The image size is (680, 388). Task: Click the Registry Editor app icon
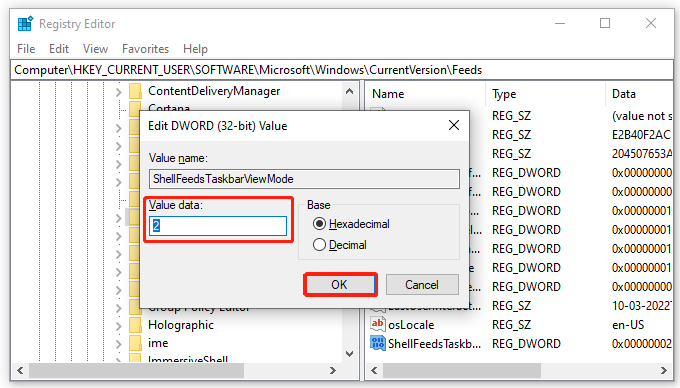[x=25, y=24]
